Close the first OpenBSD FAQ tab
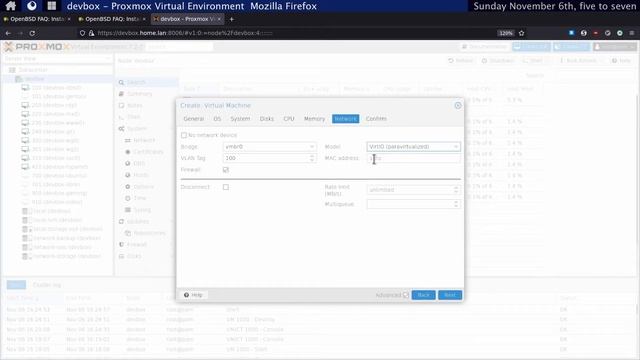This screenshot has width=640, height=360. pyautogui.click(x=69, y=19)
